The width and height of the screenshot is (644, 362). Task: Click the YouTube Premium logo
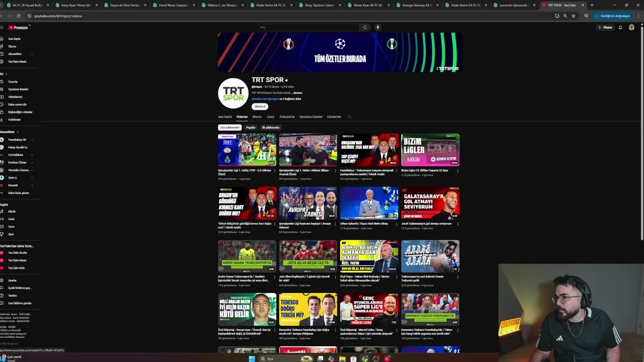coord(18,27)
